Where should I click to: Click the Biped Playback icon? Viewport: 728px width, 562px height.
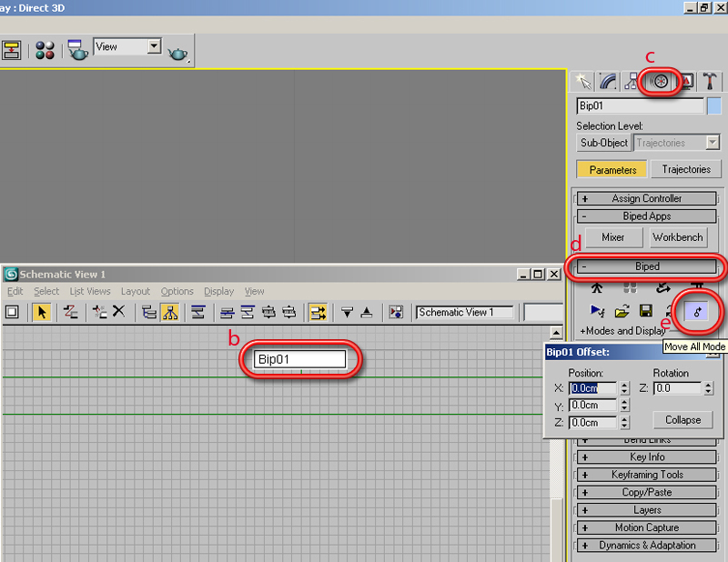597,310
